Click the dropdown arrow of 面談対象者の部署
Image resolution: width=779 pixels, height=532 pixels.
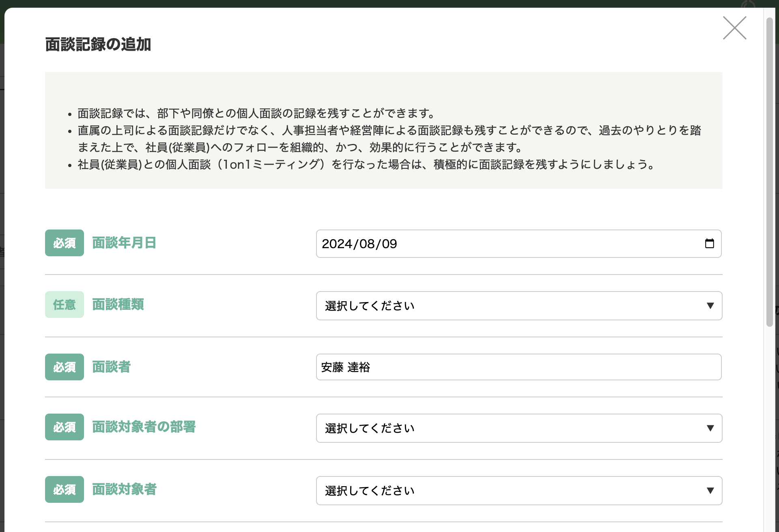(710, 428)
